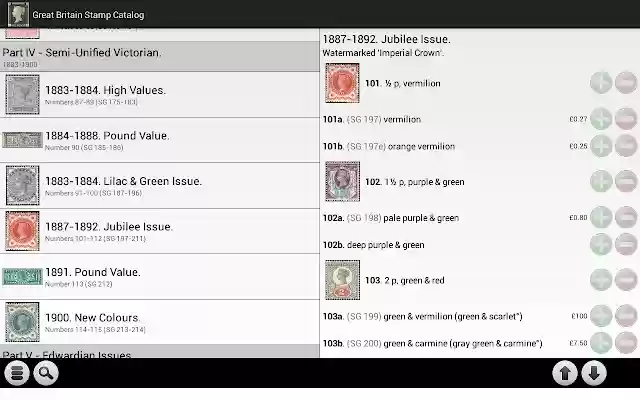View the ½ p vermilion stamp image

[342, 83]
